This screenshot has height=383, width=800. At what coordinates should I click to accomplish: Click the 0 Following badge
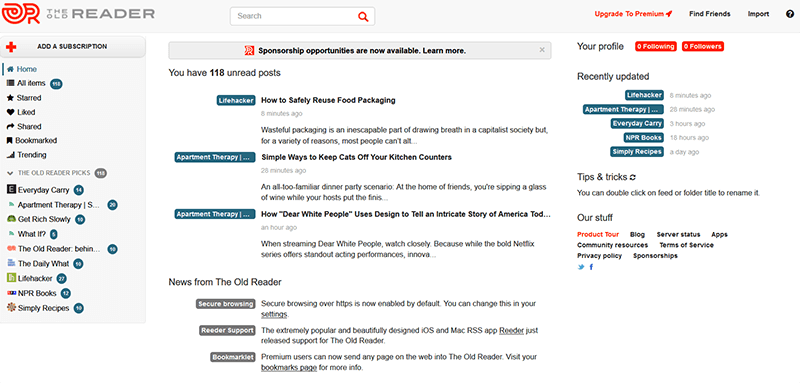[x=656, y=46]
